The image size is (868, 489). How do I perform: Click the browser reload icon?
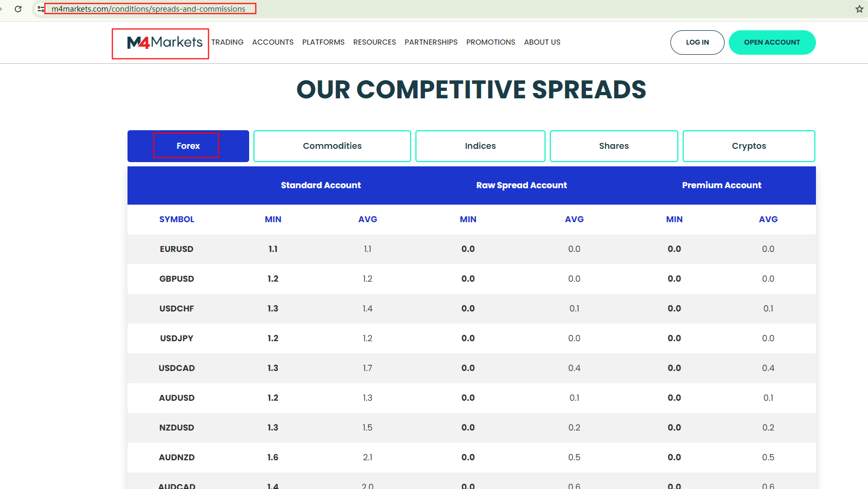coord(18,9)
